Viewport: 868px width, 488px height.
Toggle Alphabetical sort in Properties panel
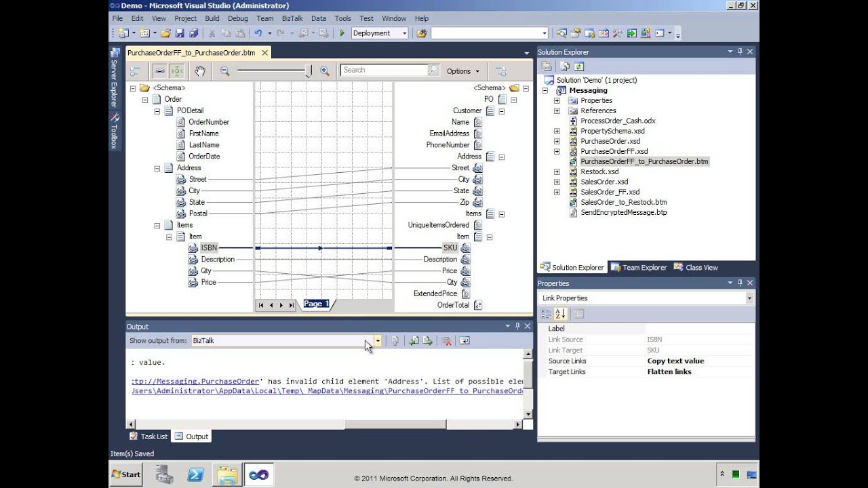560,314
